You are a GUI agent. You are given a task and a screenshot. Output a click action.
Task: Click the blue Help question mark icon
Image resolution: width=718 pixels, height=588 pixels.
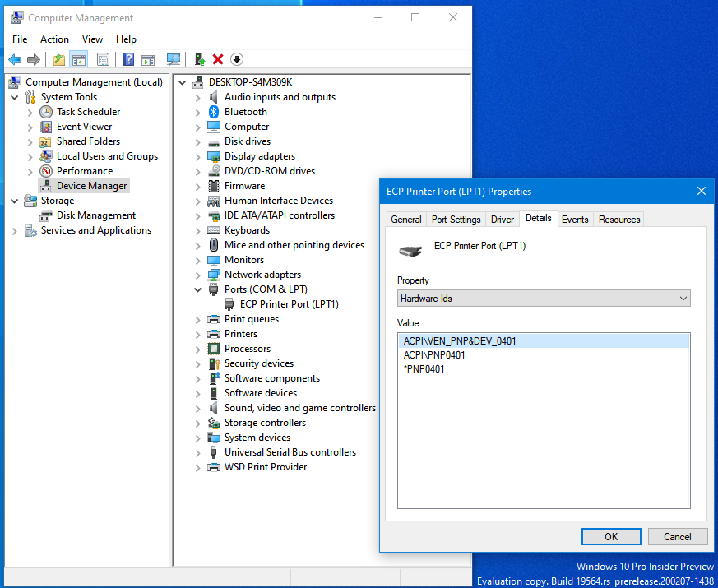tap(129, 59)
